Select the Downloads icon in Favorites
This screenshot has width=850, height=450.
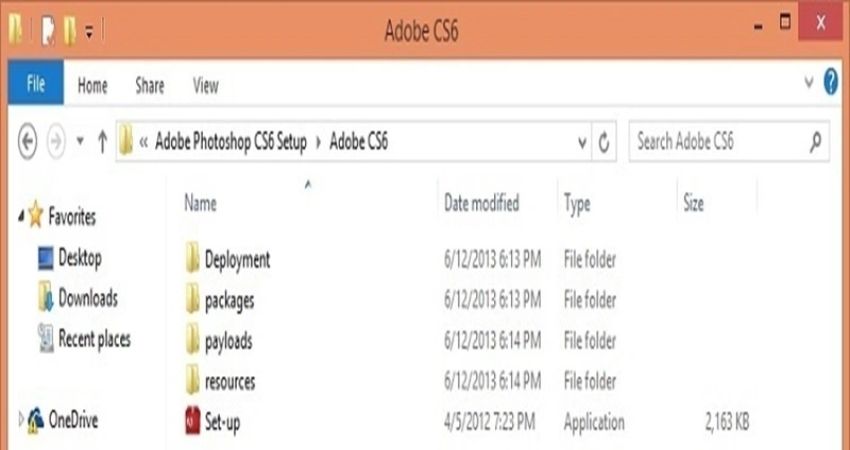(x=46, y=298)
